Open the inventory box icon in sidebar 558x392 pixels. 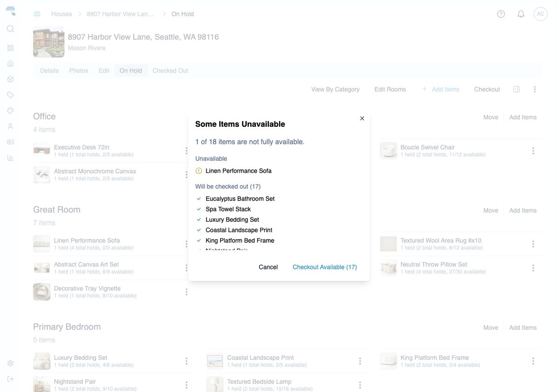tap(10, 79)
